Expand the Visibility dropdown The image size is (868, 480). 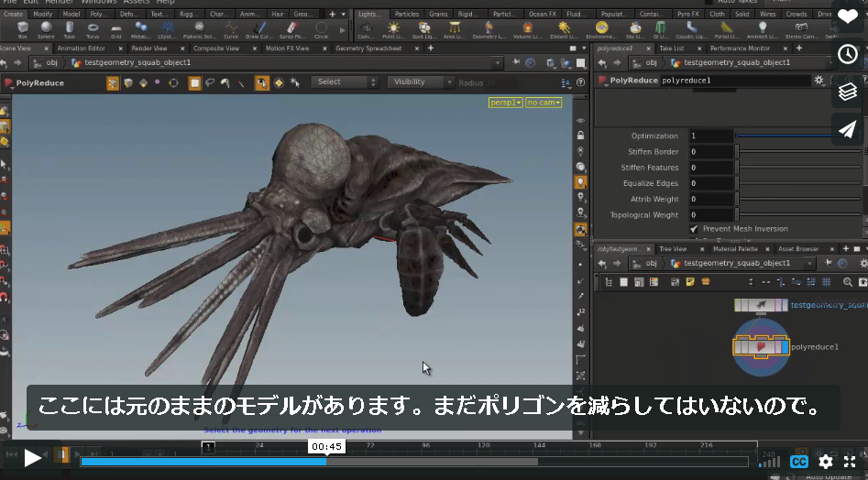tap(421, 82)
